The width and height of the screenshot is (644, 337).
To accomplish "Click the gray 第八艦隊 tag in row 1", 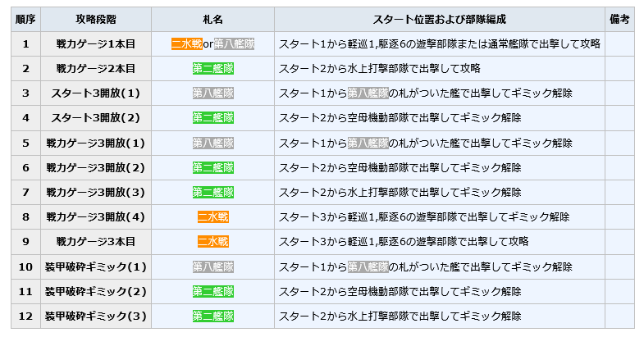I will [x=234, y=44].
